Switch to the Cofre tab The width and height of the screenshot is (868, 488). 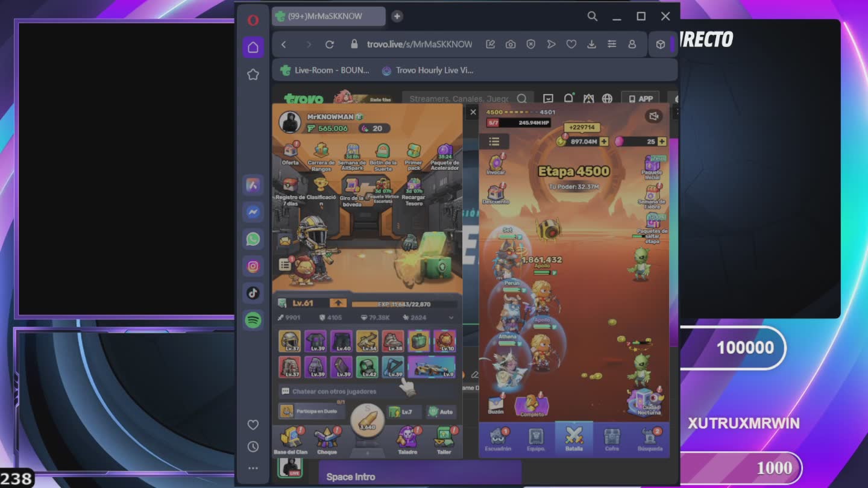612,440
